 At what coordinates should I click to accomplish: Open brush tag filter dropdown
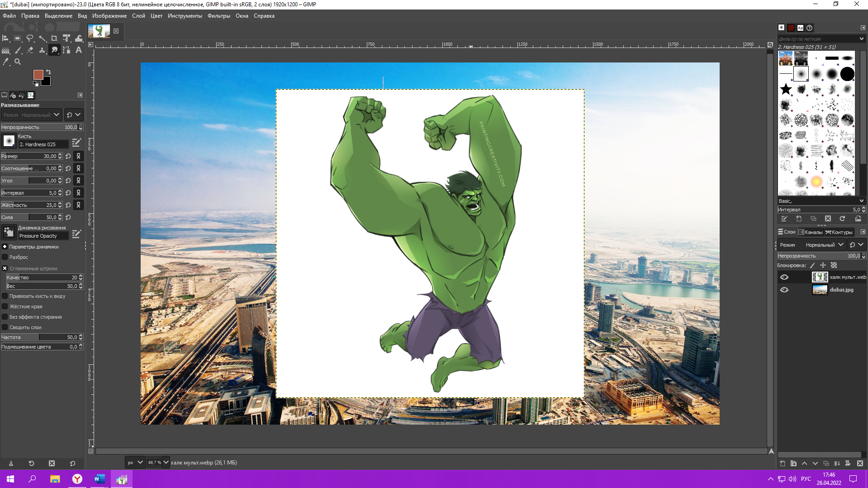pyautogui.click(x=862, y=39)
